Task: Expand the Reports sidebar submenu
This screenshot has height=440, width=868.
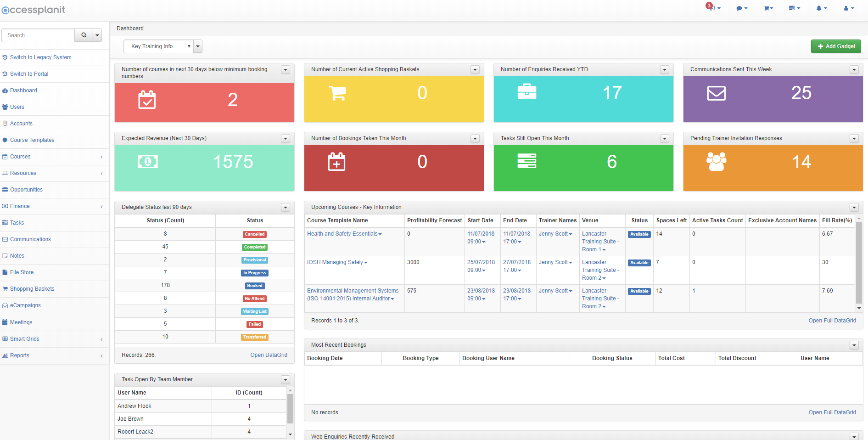Action: click(x=101, y=356)
